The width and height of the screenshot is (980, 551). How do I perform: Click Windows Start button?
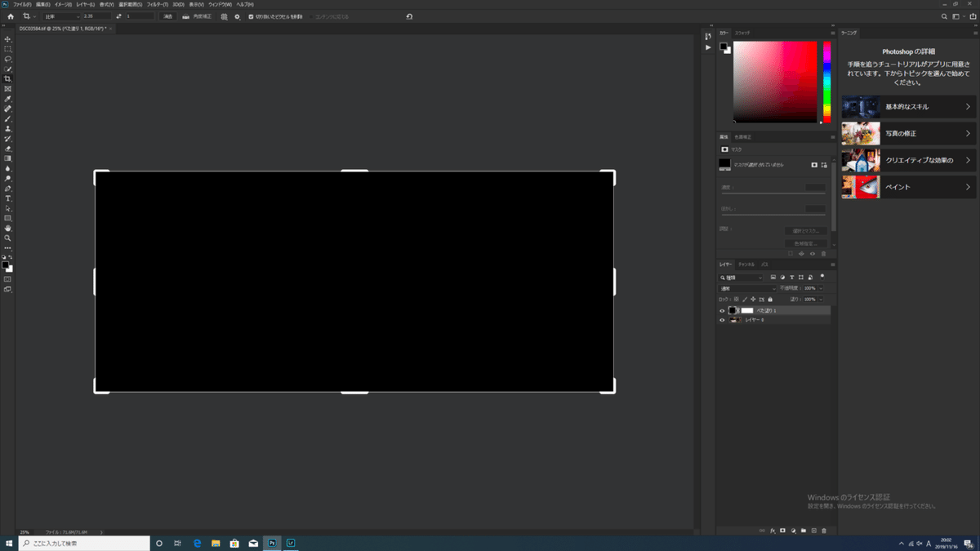10,543
